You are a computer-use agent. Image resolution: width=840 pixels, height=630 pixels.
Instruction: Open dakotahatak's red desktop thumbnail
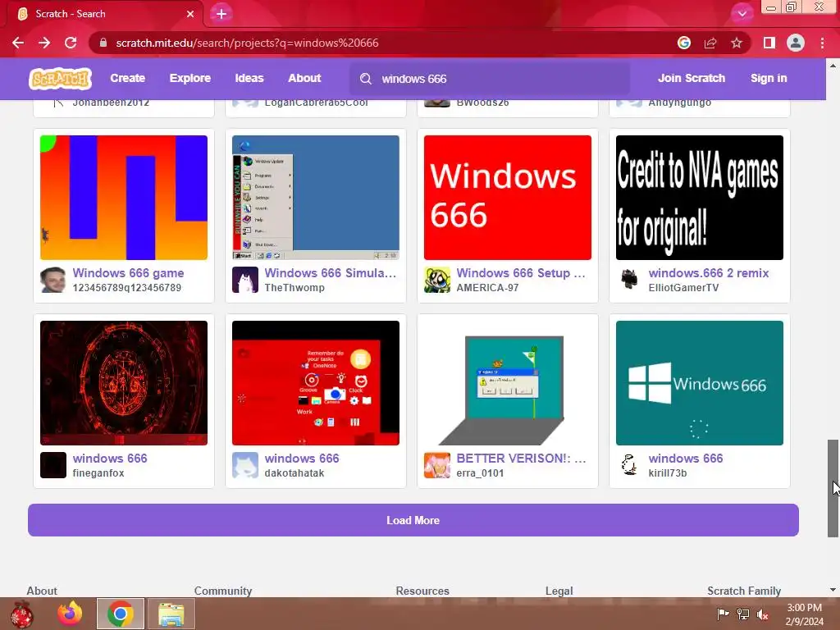tap(316, 383)
